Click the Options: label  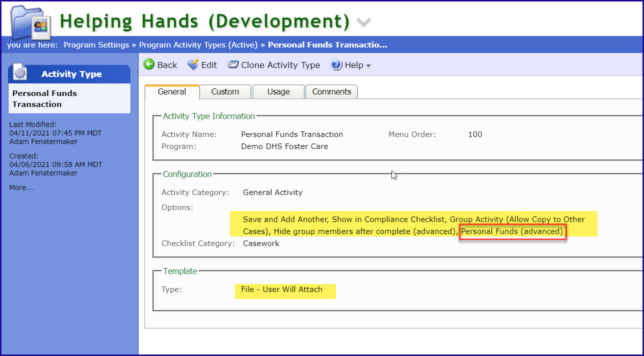pyautogui.click(x=177, y=207)
